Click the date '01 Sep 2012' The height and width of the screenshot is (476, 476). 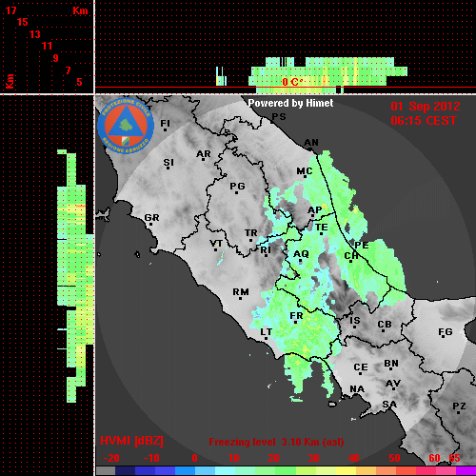point(426,107)
